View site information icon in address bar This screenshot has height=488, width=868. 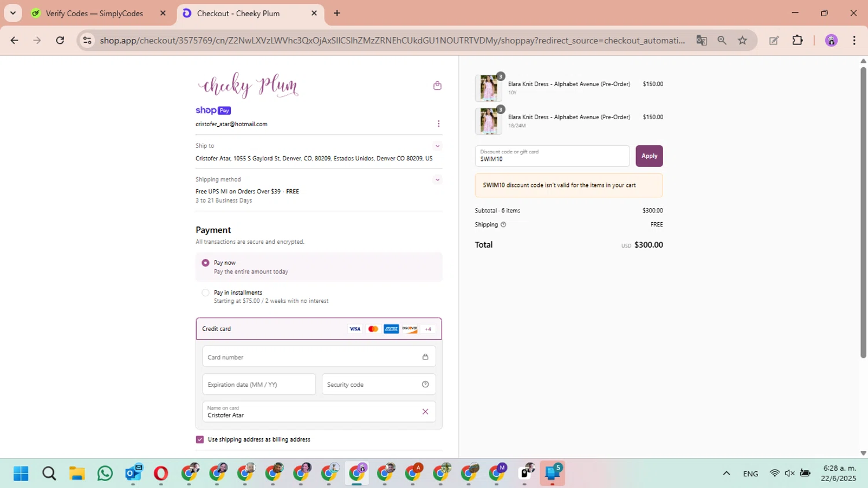tap(87, 41)
